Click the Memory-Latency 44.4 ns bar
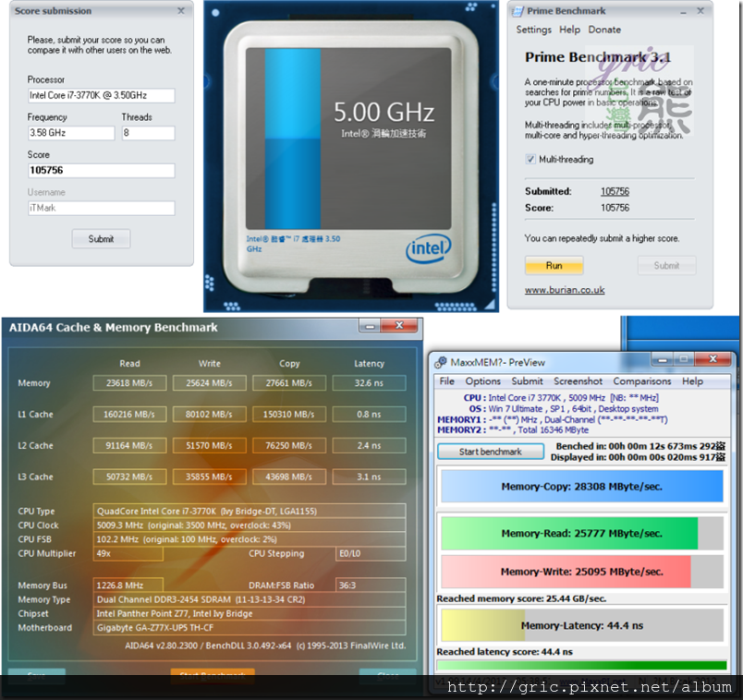Image resolution: width=743 pixels, height=700 pixels. [582, 625]
